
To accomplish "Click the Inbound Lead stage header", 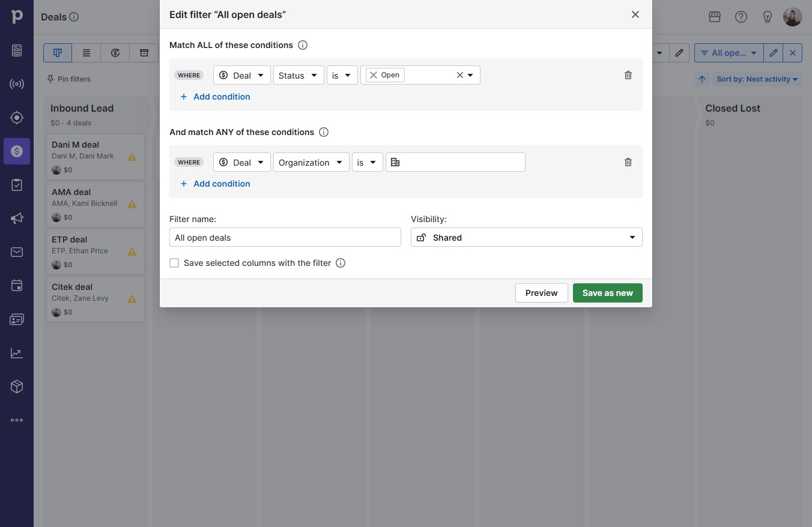I will 82,109.
